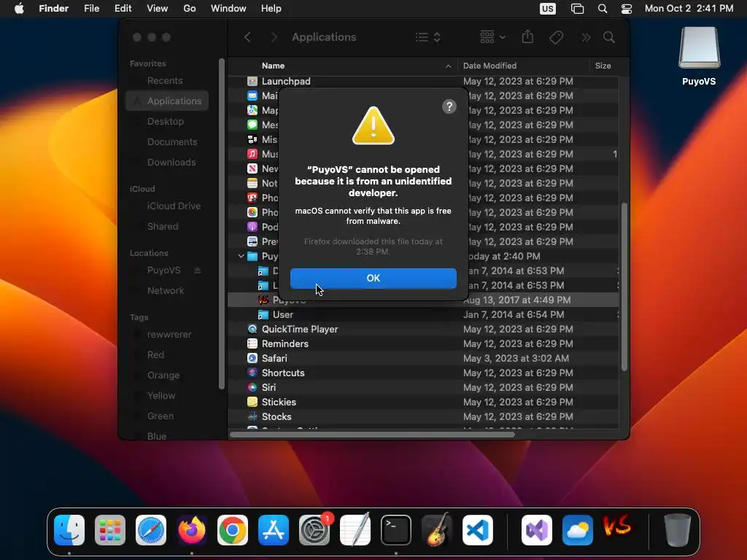Open Finder from the Dock
The width and height of the screenshot is (747, 560).
coord(69,530)
